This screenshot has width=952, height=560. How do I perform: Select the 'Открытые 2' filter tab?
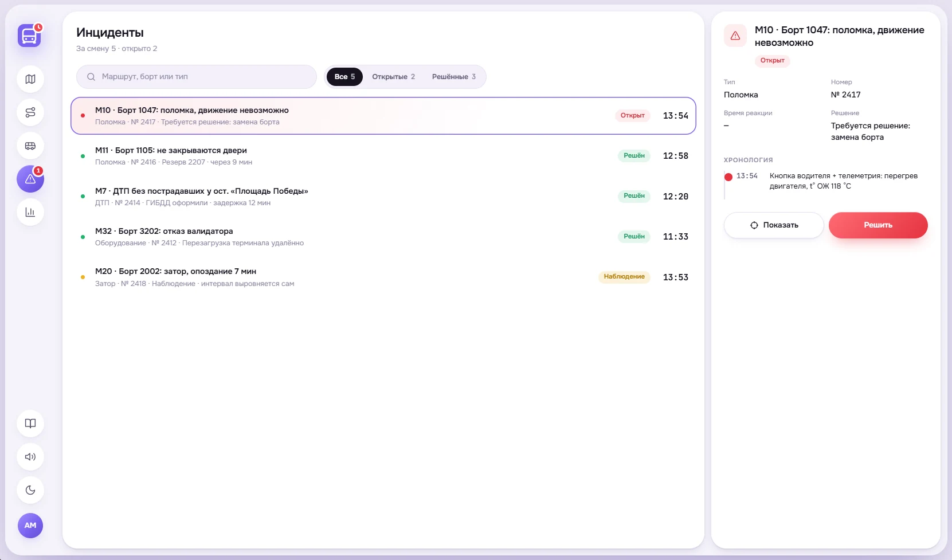(x=393, y=77)
